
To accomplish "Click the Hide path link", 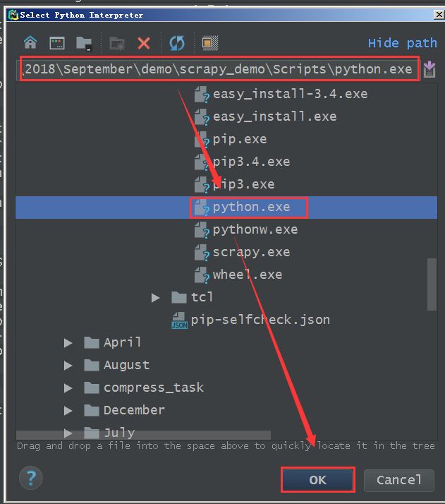I will [402, 43].
